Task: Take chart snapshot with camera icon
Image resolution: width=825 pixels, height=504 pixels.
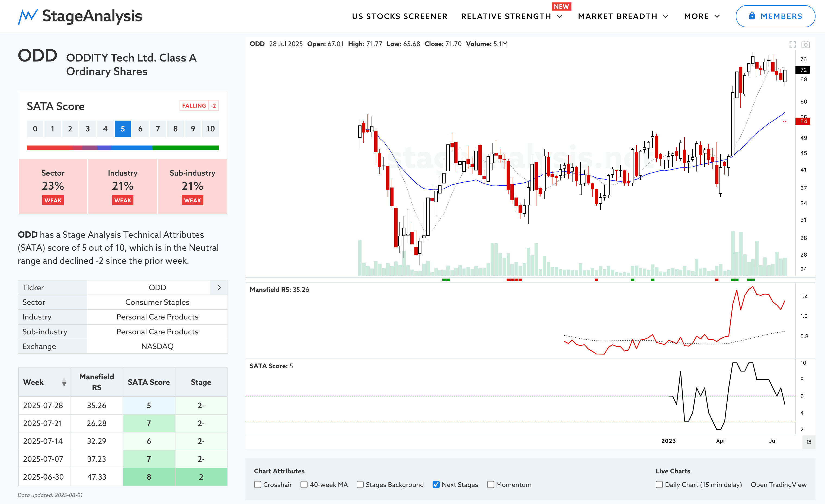Action: pos(805,44)
